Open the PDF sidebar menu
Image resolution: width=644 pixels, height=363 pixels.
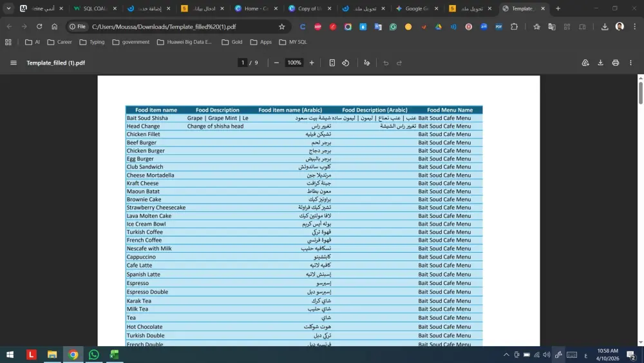(14, 63)
